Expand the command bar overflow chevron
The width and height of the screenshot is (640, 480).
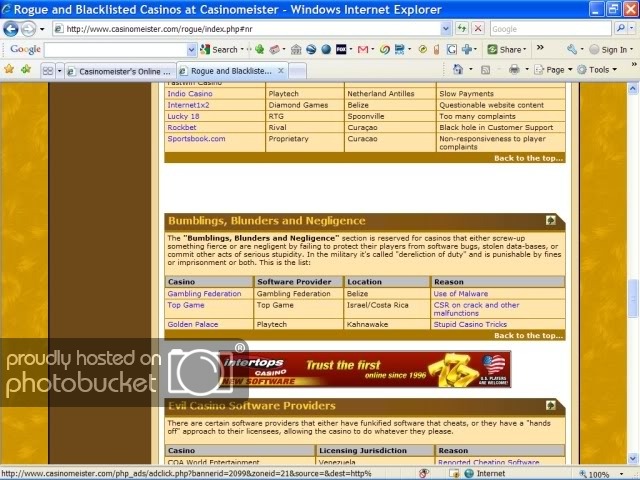pos(634,64)
